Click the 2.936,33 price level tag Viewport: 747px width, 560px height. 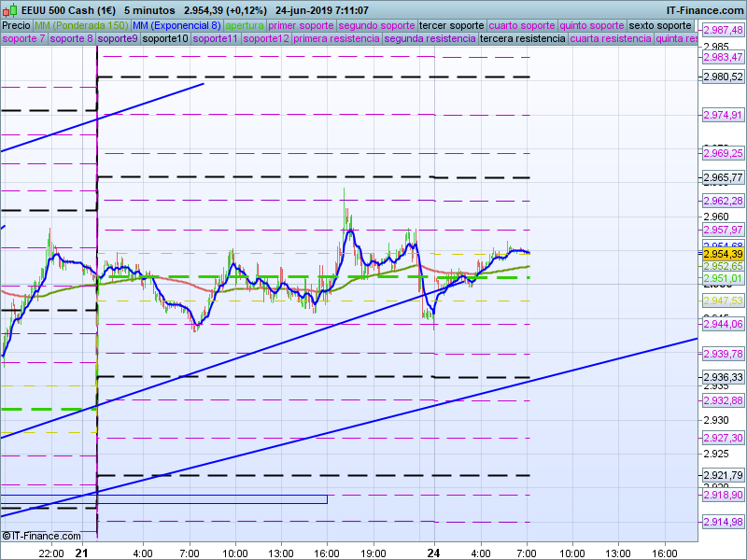(x=723, y=377)
